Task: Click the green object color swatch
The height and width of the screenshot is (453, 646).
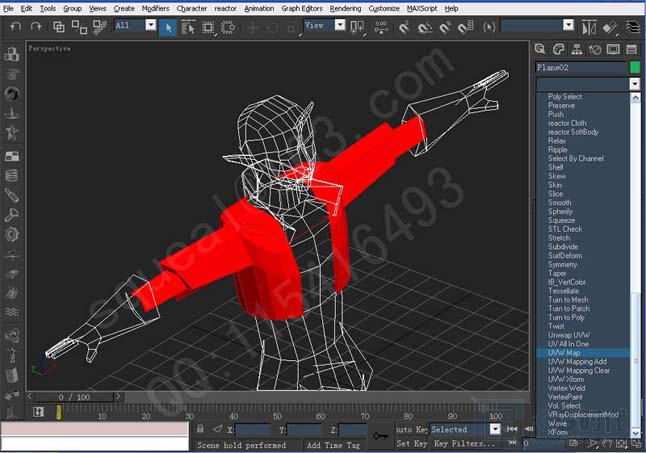Action: (x=635, y=67)
